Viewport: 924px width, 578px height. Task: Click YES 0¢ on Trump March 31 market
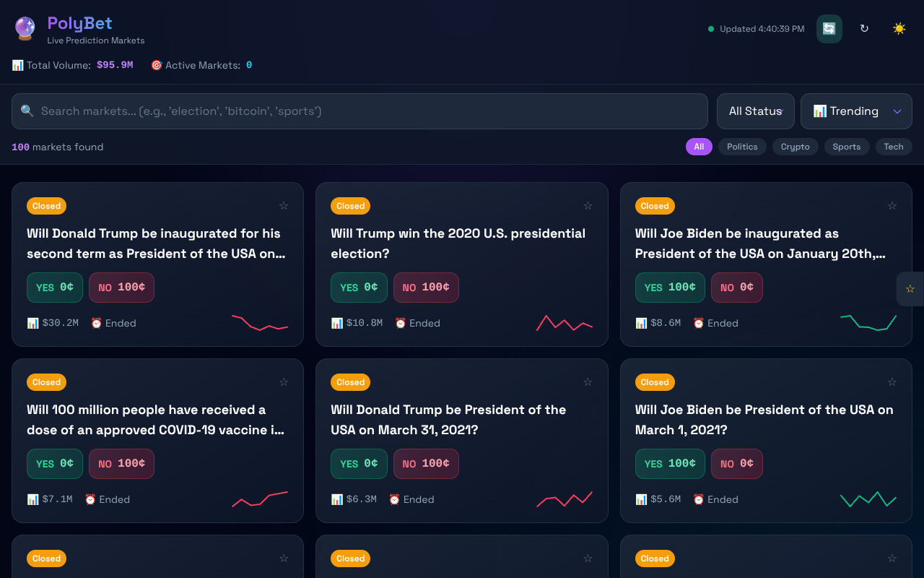click(x=359, y=464)
